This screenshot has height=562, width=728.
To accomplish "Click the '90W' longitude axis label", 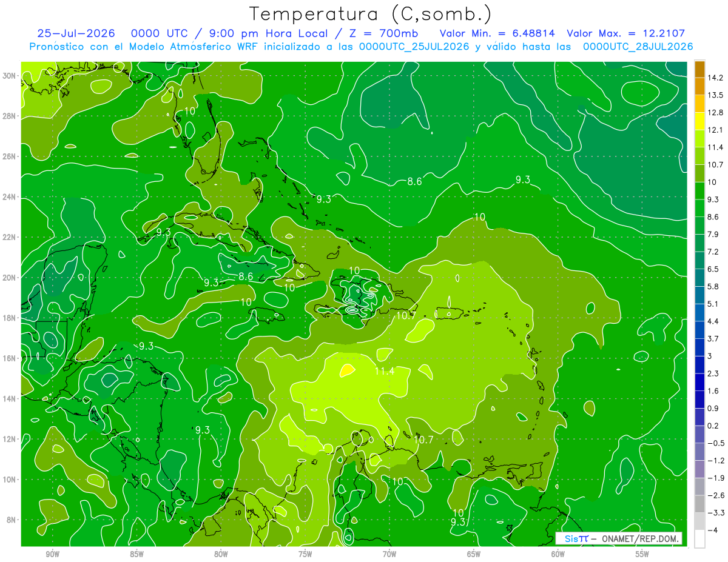I will (52, 554).
